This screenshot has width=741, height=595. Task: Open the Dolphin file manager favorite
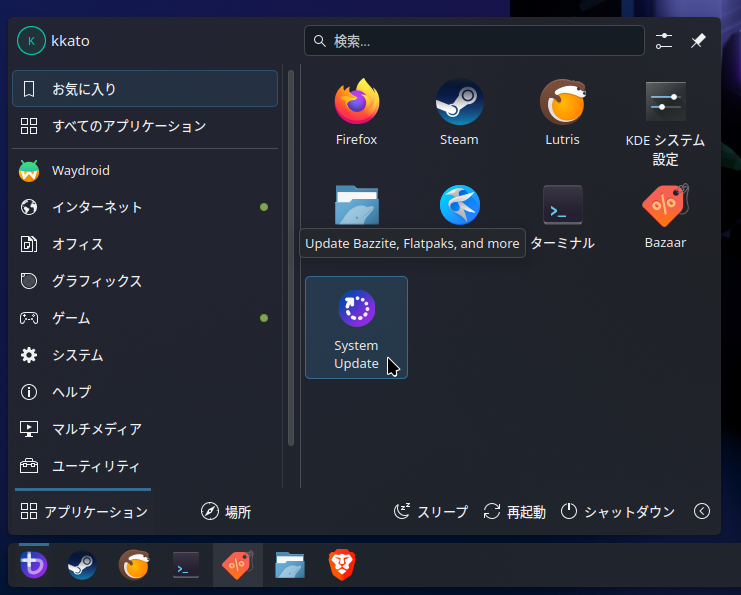[356, 205]
